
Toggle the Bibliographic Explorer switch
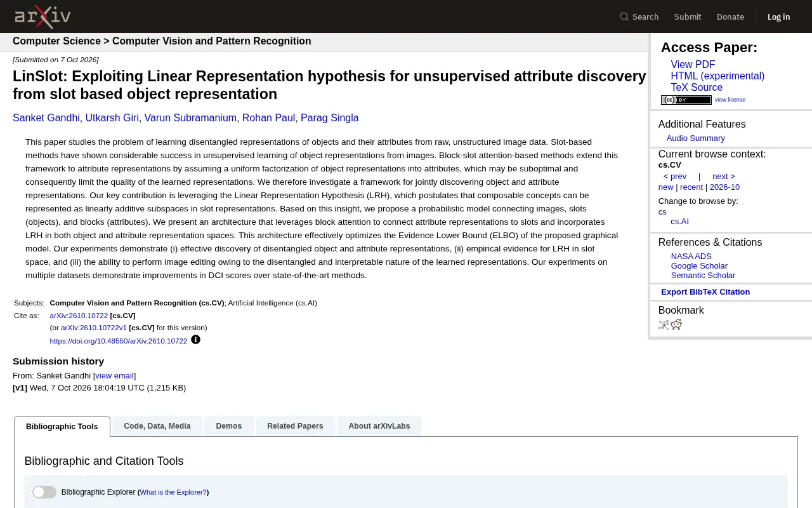tap(44, 492)
